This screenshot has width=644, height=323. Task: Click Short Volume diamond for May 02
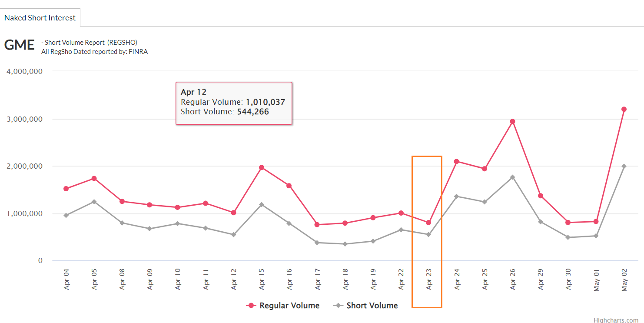pyautogui.click(x=624, y=166)
